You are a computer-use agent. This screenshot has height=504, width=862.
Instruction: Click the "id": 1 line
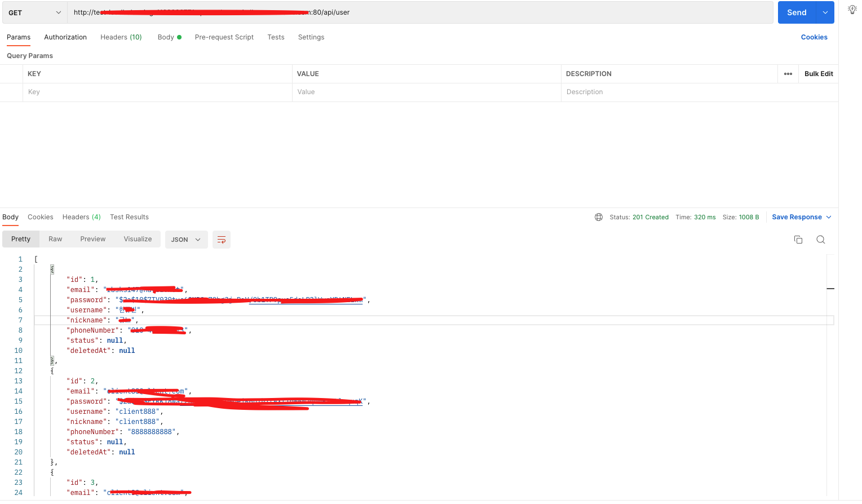pyautogui.click(x=82, y=280)
